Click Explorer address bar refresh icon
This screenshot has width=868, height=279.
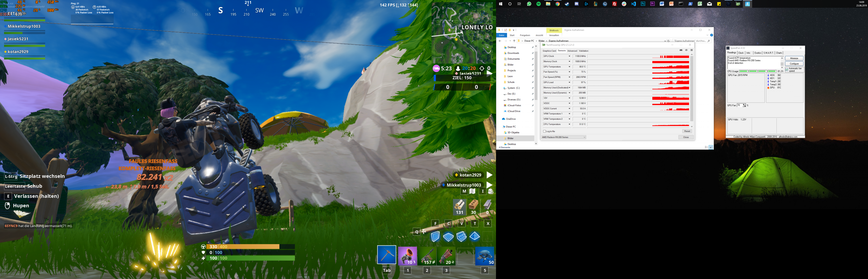click(x=669, y=41)
